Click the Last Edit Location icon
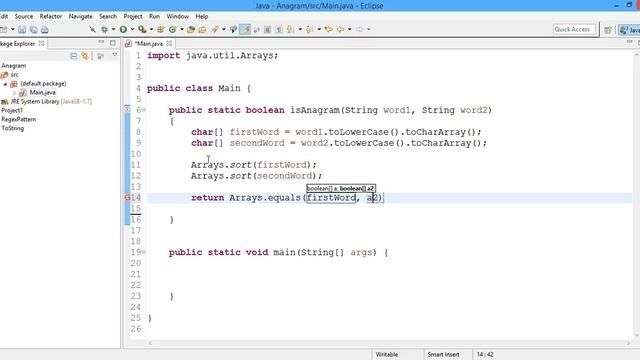Screen dimensions: 640x360 point(329,29)
